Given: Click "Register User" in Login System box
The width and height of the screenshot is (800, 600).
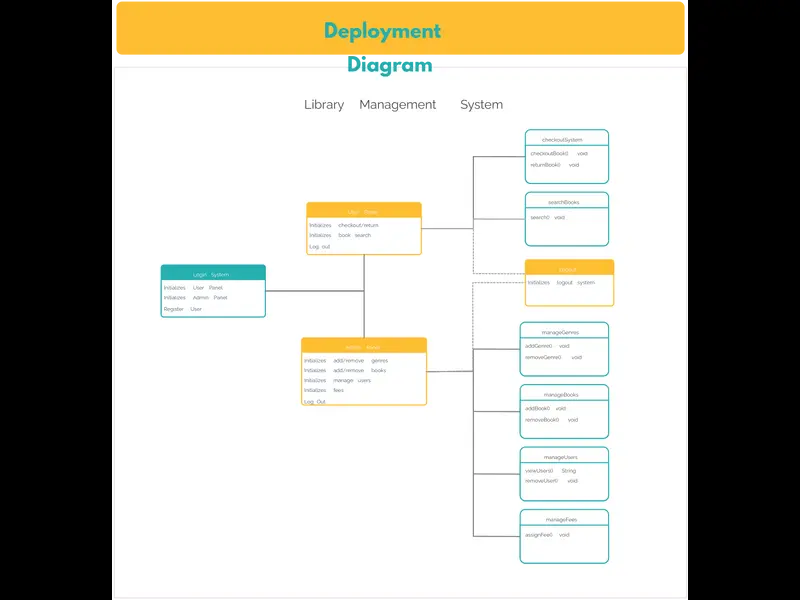Looking at the screenshot, I should [x=183, y=309].
